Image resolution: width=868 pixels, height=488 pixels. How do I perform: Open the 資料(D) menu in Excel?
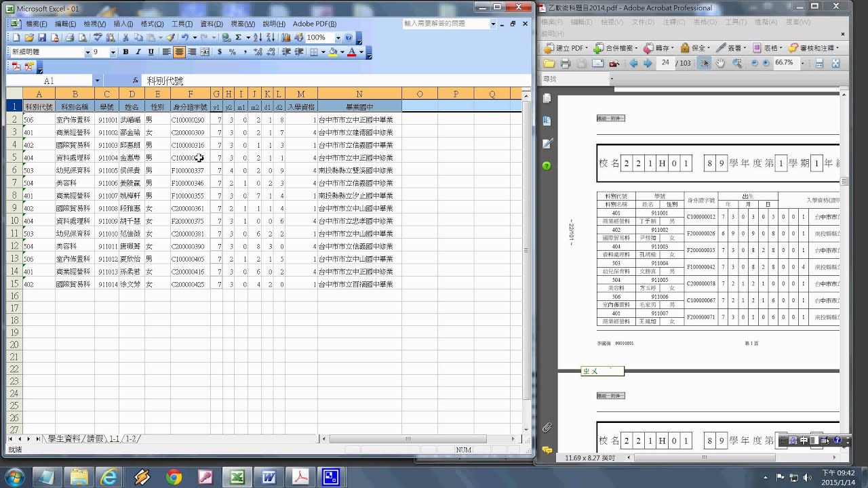coord(211,24)
